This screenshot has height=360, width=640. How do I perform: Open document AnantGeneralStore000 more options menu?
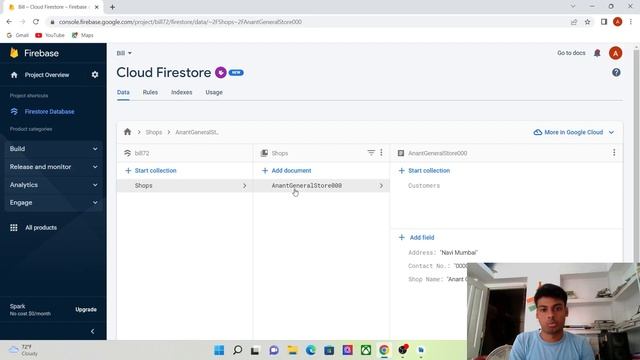(x=614, y=153)
